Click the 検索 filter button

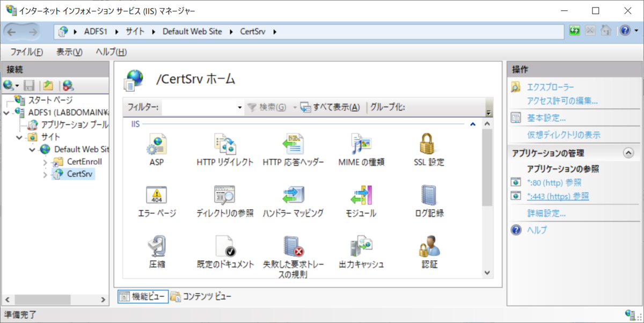pos(267,107)
